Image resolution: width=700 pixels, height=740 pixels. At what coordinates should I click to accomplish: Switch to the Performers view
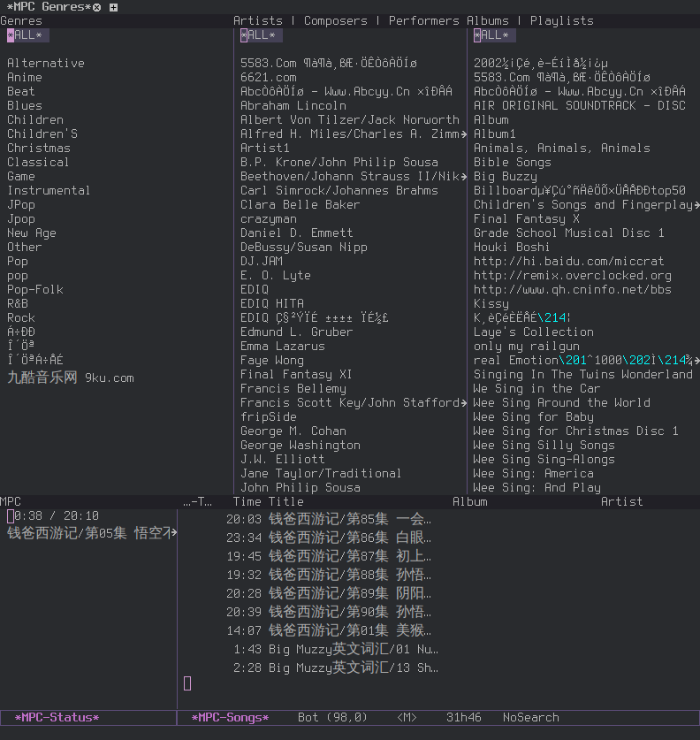(422, 20)
